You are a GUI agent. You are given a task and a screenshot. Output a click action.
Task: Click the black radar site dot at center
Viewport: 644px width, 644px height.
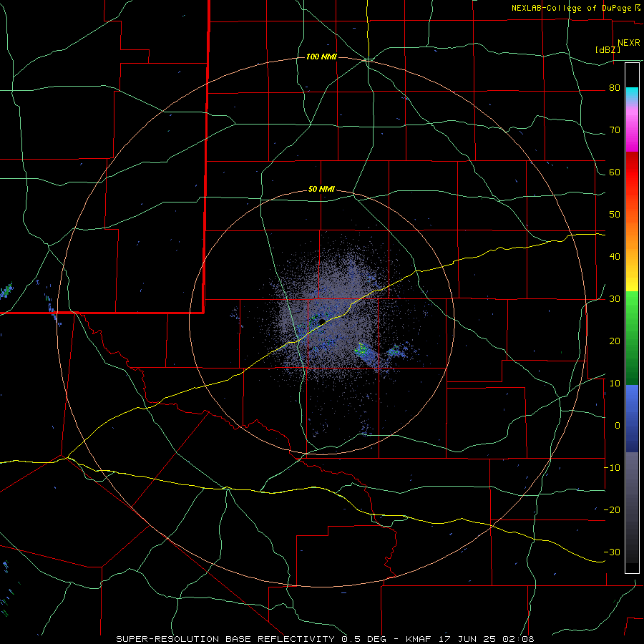[322, 321]
